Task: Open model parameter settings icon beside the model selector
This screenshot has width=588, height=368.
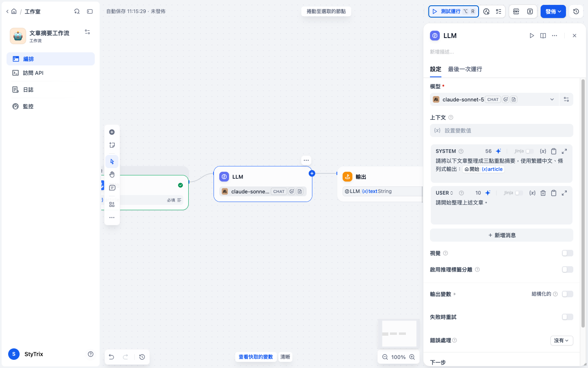Action: click(x=566, y=99)
